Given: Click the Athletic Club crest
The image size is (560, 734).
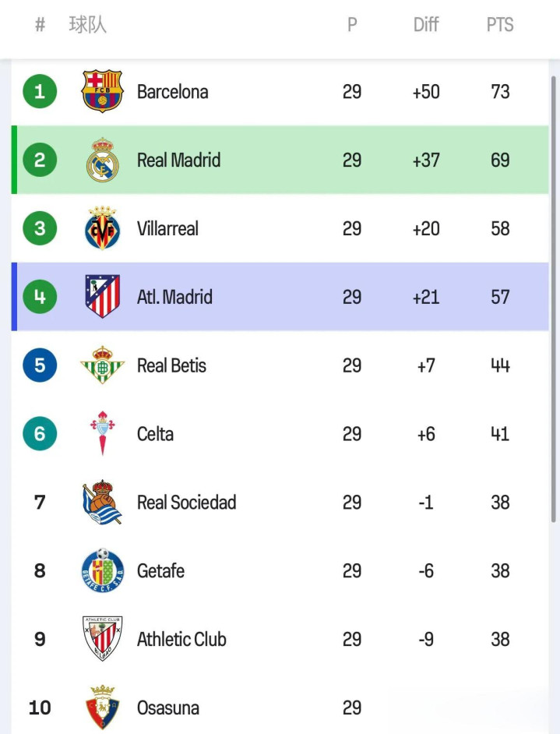Looking at the screenshot, I should pos(103,639).
